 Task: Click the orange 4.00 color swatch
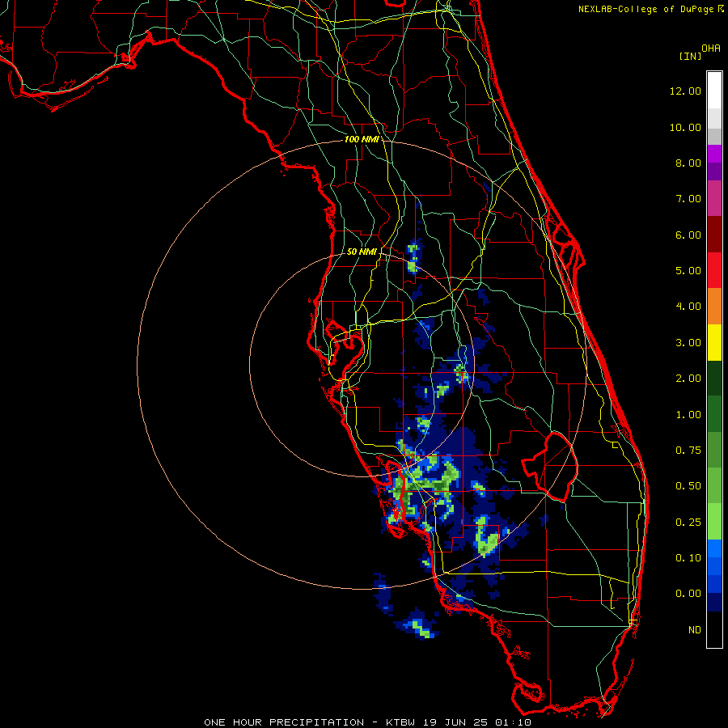714,307
